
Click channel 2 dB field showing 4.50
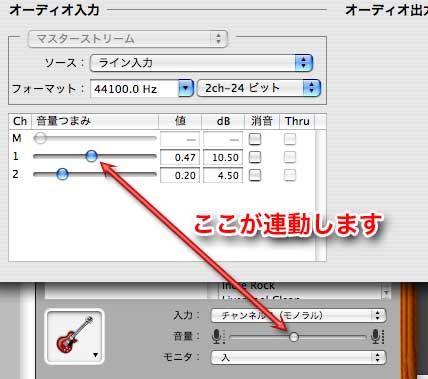223,175
